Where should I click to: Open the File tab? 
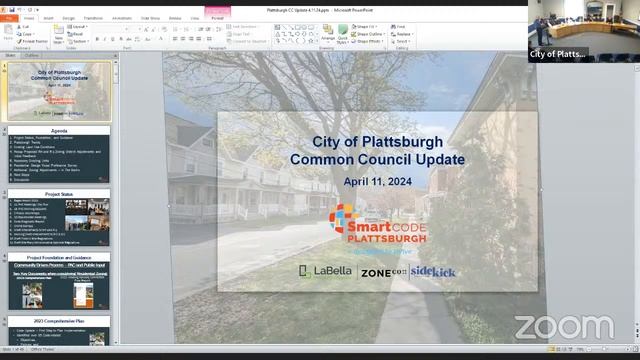pos(9,18)
